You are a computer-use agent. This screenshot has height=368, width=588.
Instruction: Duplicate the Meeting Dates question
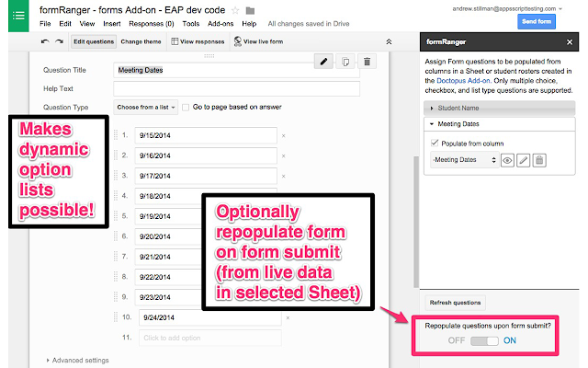pos(345,62)
